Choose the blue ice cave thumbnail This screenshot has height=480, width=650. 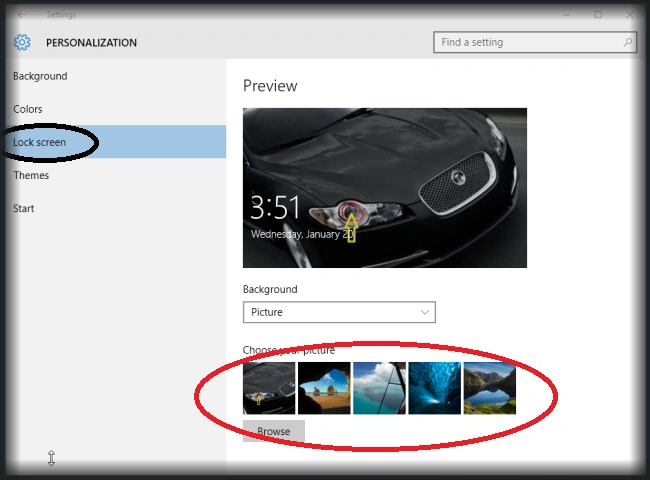(434, 388)
